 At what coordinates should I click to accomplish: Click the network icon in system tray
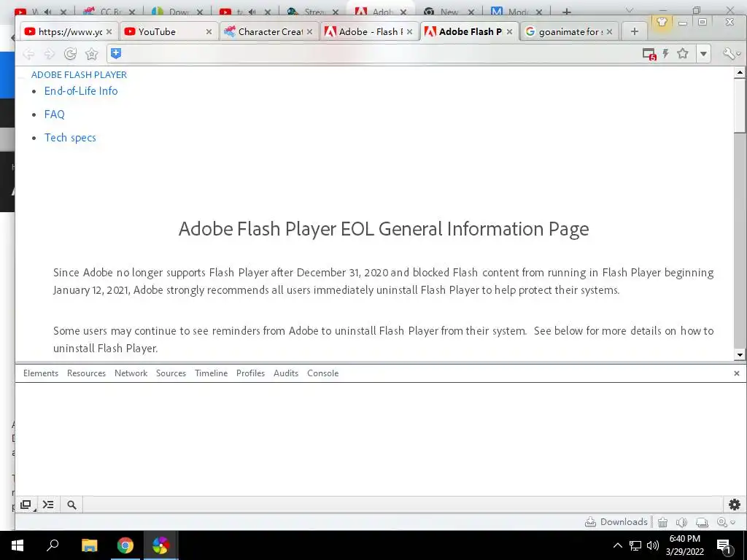[635, 545]
